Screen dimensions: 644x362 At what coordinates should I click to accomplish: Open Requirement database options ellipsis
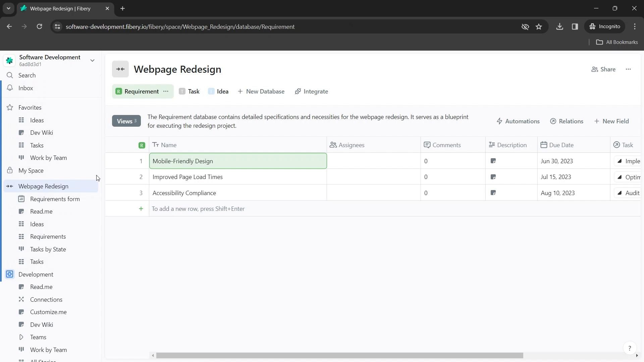click(166, 92)
